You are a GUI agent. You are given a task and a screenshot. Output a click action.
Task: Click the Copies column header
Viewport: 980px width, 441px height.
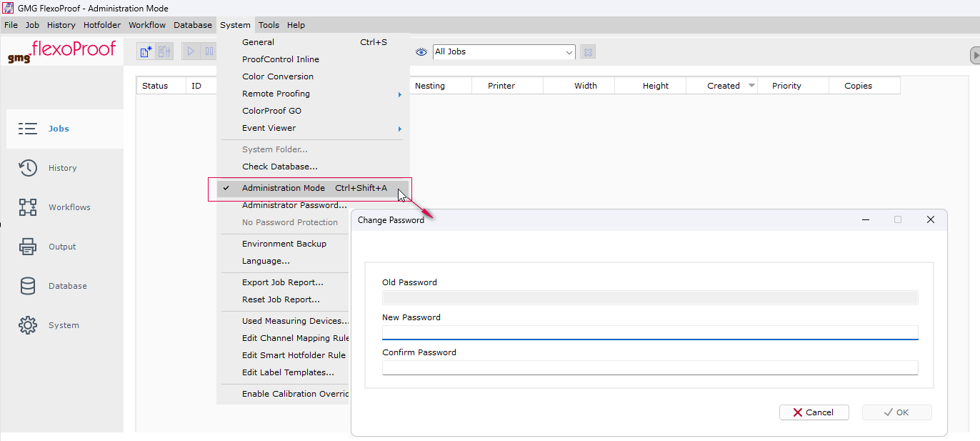[865, 86]
